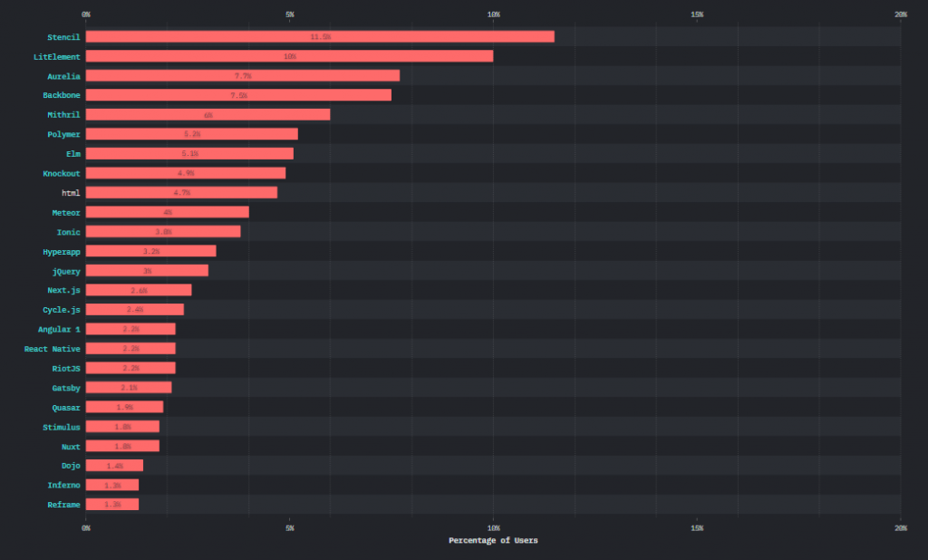Image resolution: width=928 pixels, height=560 pixels.
Task: Select the LitElement bar at 10%
Action: coord(290,56)
